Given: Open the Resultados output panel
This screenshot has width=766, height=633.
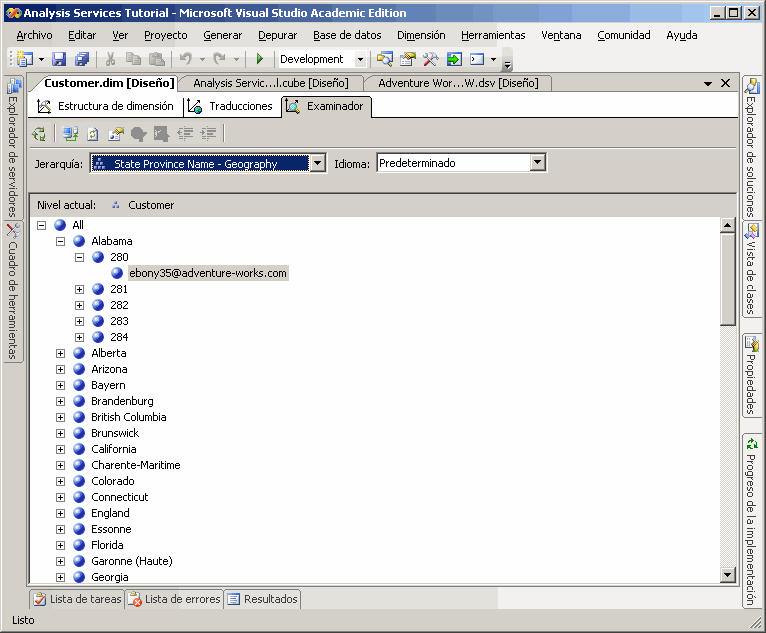Looking at the screenshot, I should [262, 599].
